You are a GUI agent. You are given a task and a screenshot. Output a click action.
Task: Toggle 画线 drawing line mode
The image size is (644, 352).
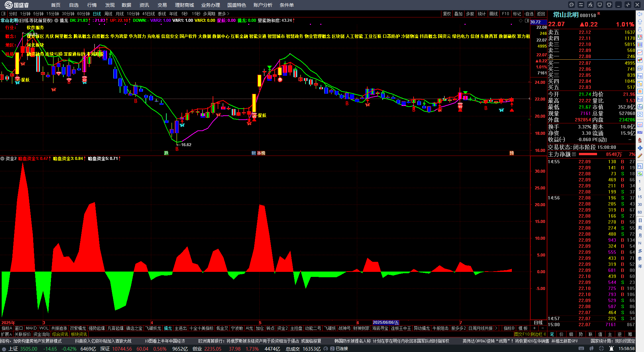[493, 14]
